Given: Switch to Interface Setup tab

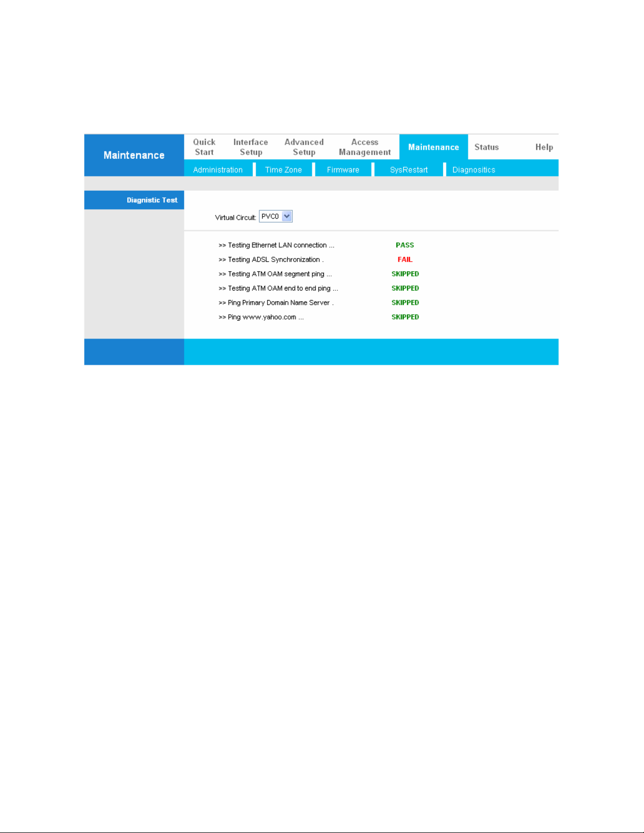Looking at the screenshot, I should pyautogui.click(x=251, y=147).
